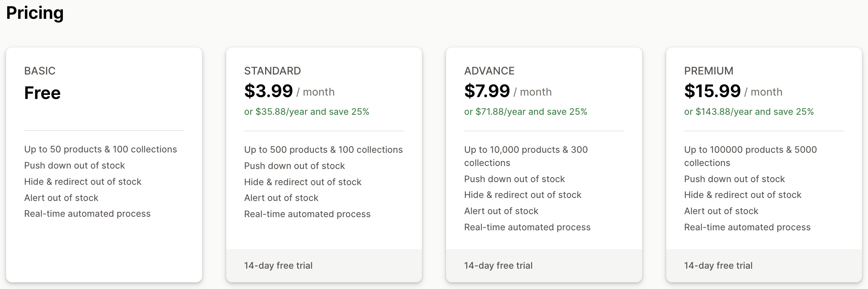Click Advance plan's 14-day free trial footer

[544, 266]
